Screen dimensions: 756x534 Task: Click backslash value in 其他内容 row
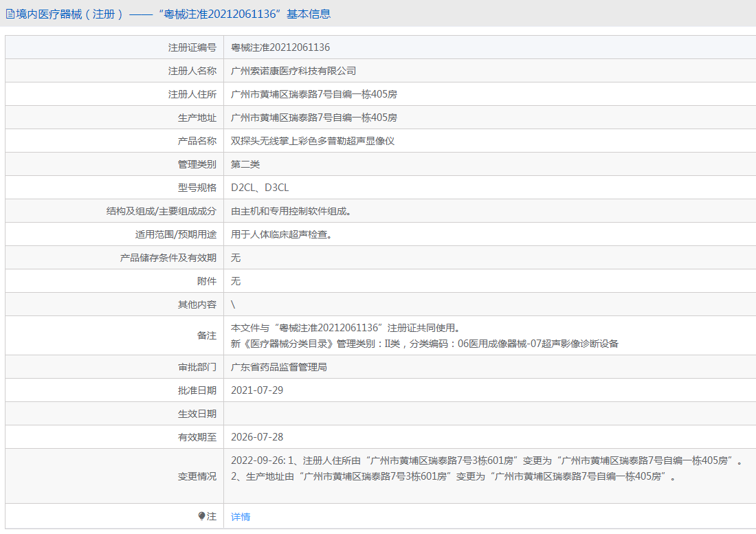(x=233, y=304)
